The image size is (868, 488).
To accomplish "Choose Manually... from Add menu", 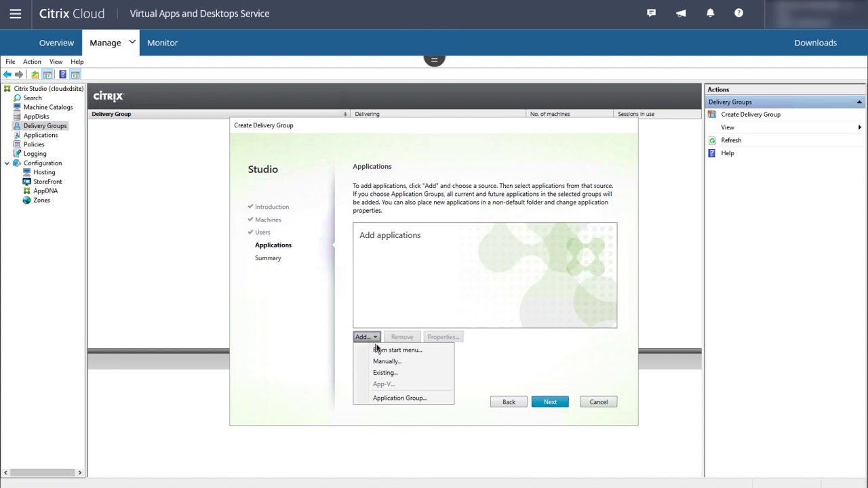I will point(403,361).
